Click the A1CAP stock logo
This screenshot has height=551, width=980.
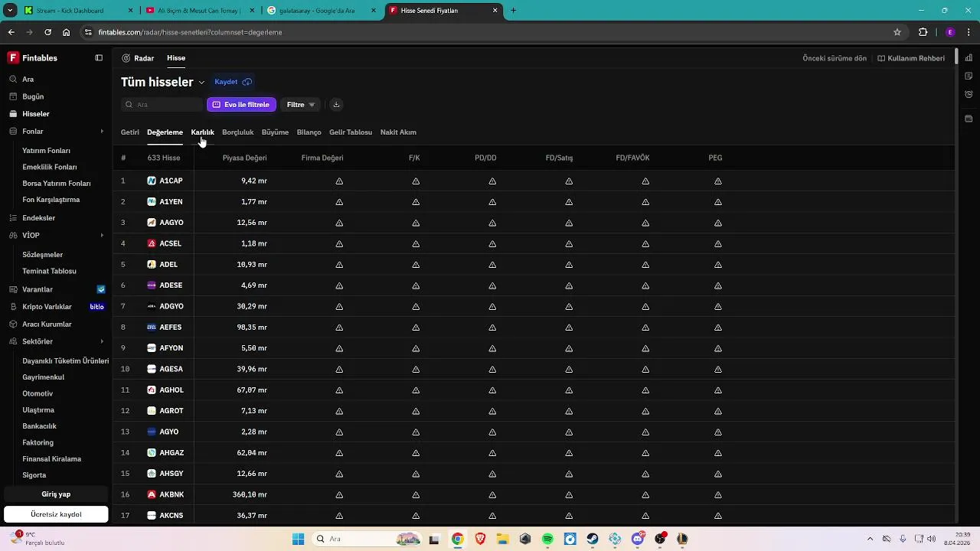[x=152, y=181]
